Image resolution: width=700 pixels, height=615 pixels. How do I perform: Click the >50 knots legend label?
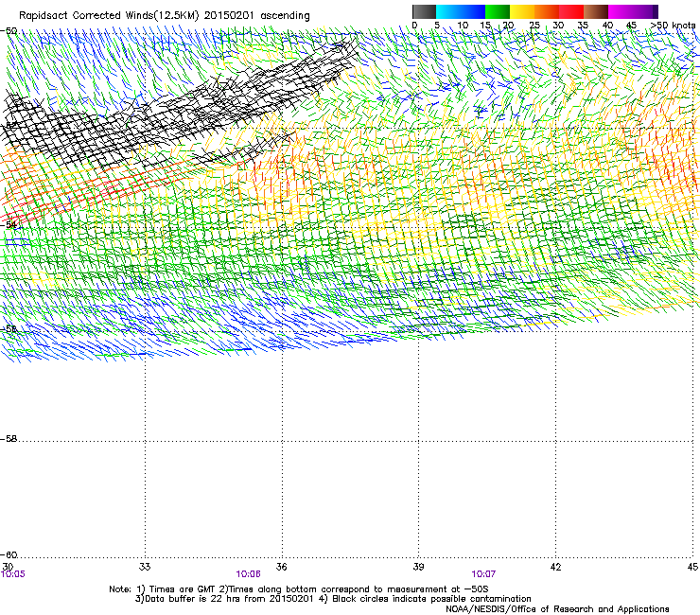(673, 26)
